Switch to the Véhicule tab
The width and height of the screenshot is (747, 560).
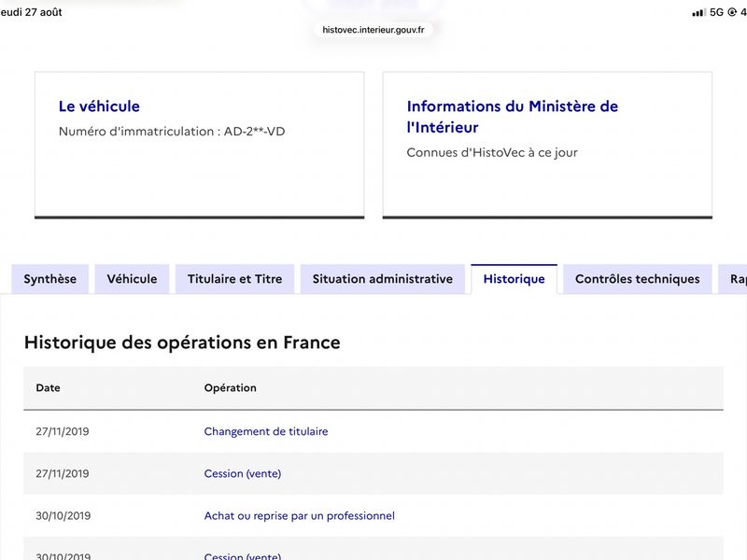(x=132, y=279)
